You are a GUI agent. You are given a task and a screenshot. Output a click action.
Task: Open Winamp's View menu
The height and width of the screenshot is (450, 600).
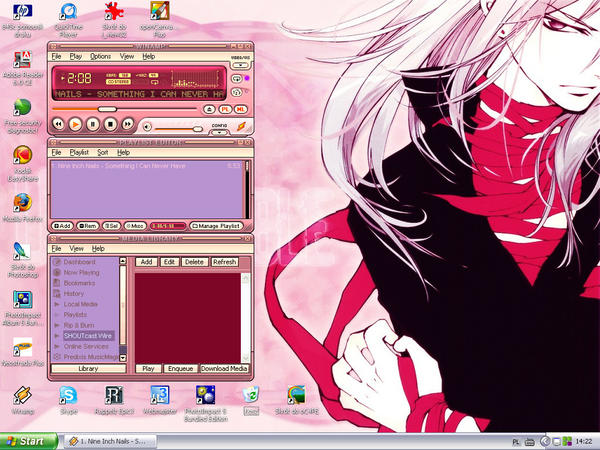click(127, 56)
